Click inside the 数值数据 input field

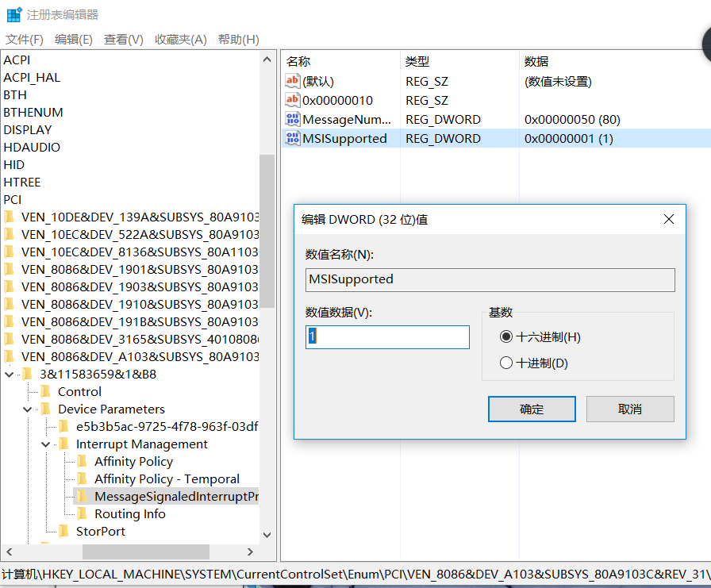(x=387, y=336)
